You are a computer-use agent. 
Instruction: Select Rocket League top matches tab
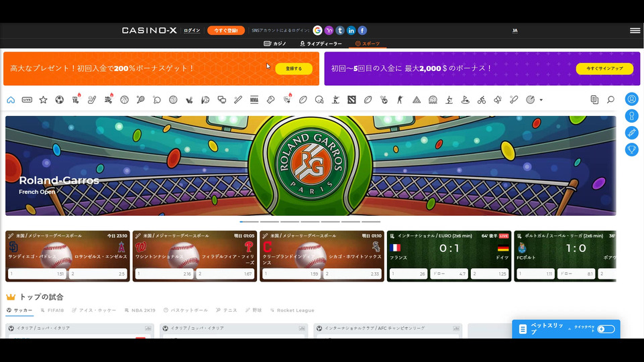pyautogui.click(x=292, y=310)
